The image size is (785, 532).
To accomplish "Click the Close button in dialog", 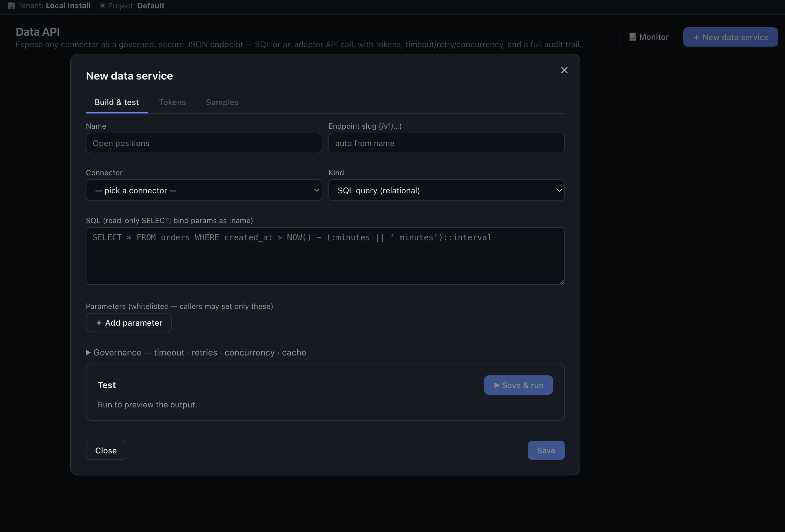I will click(106, 450).
